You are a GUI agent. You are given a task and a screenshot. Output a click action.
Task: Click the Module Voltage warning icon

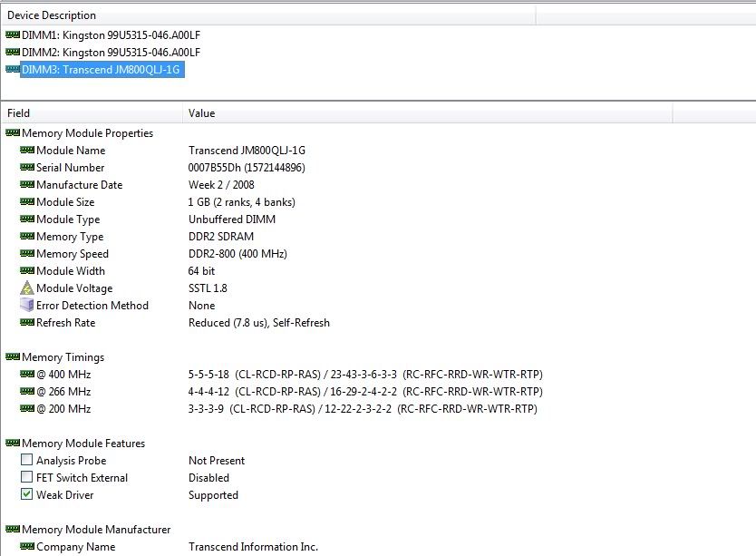[x=27, y=288]
